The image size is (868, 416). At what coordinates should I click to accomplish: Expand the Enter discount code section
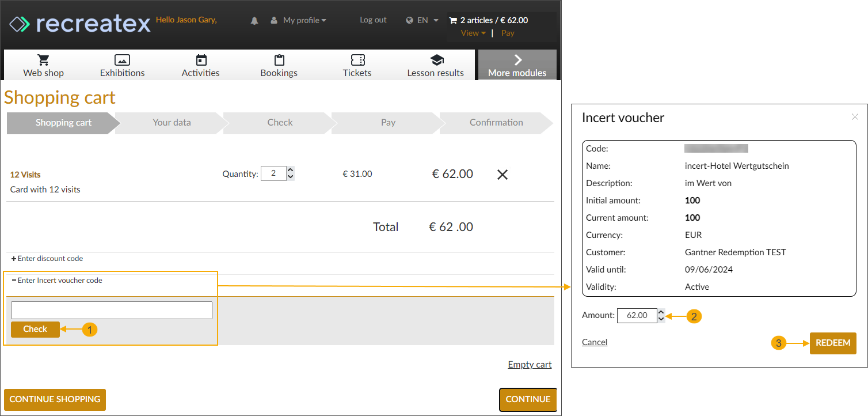click(x=47, y=259)
